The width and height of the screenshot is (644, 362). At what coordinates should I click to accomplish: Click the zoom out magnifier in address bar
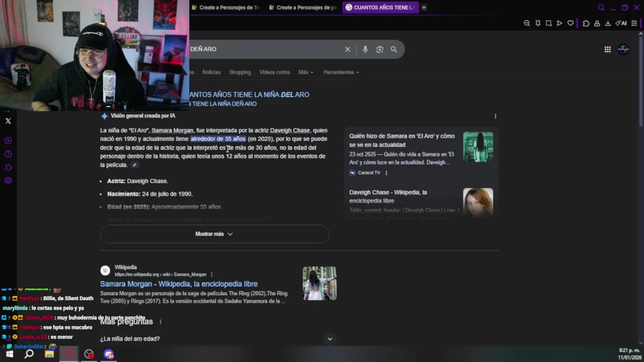pyautogui.click(x=527, y=23)
